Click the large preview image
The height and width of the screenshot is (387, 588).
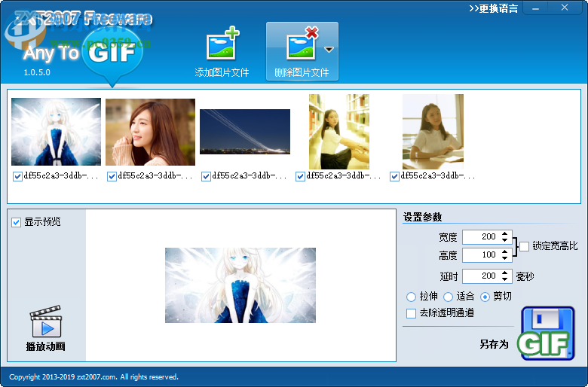coord(240,285)
